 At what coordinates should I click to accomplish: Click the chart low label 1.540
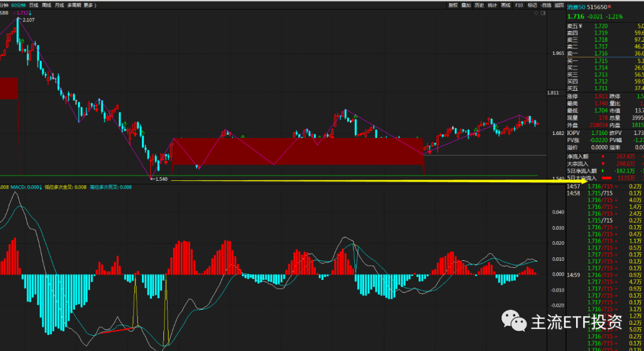tap(162, 179)
